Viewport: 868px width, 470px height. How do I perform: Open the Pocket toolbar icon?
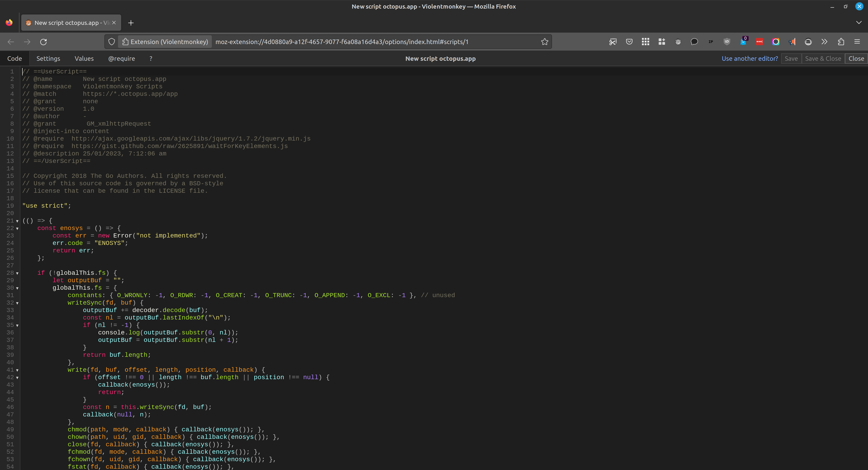(629, 42)
